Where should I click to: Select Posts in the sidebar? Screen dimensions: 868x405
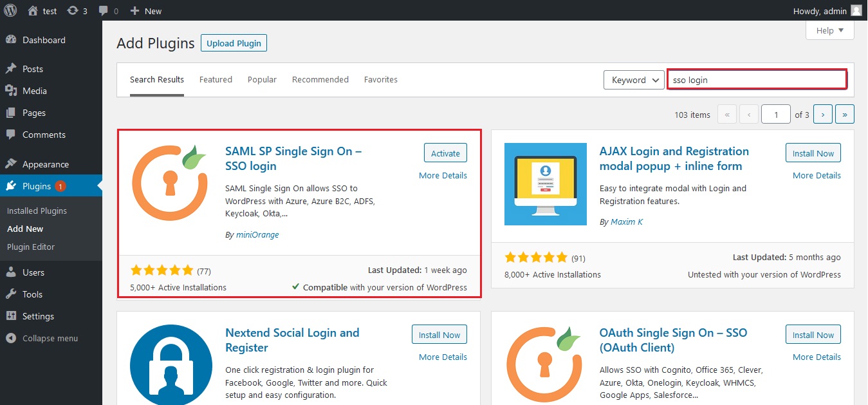[33, 68]
